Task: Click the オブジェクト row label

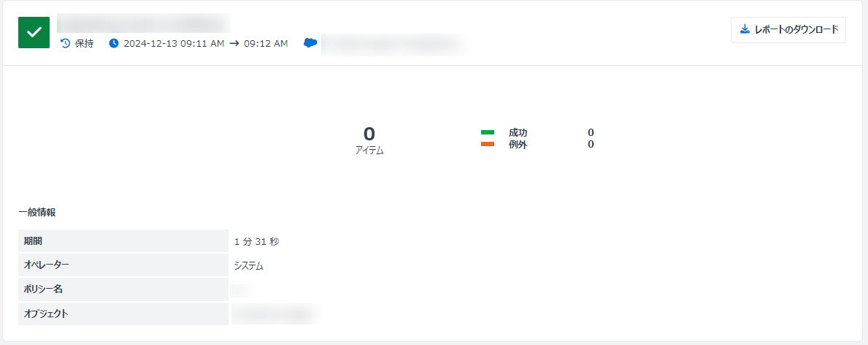Action: 123,314
